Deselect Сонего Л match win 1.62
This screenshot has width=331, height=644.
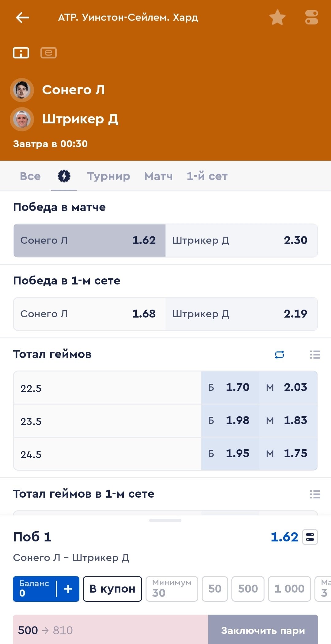click(89, 240)
